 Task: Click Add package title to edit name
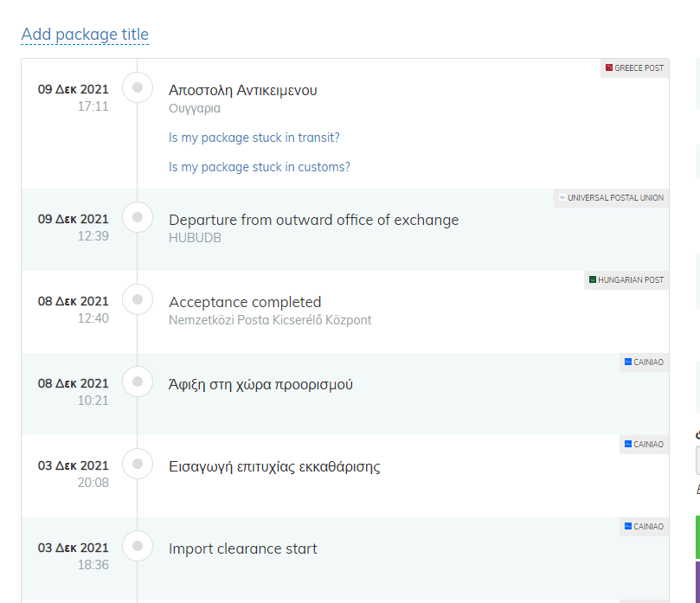pos(85,35)
